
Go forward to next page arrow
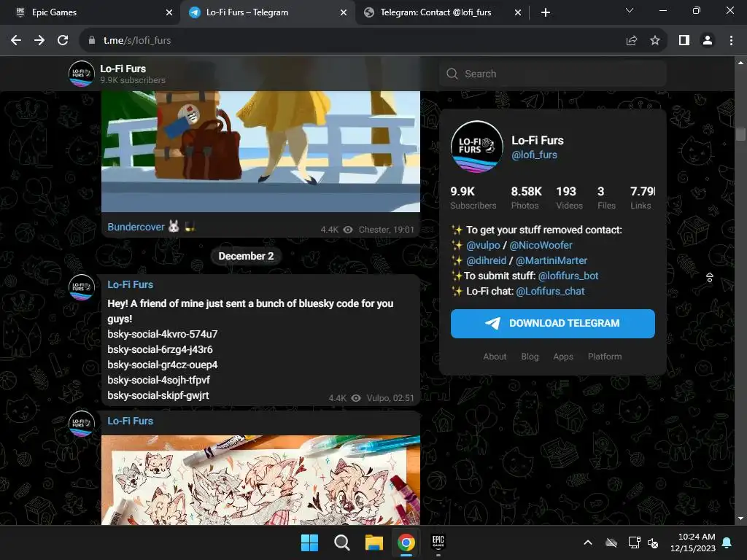(x=39, y=41)
